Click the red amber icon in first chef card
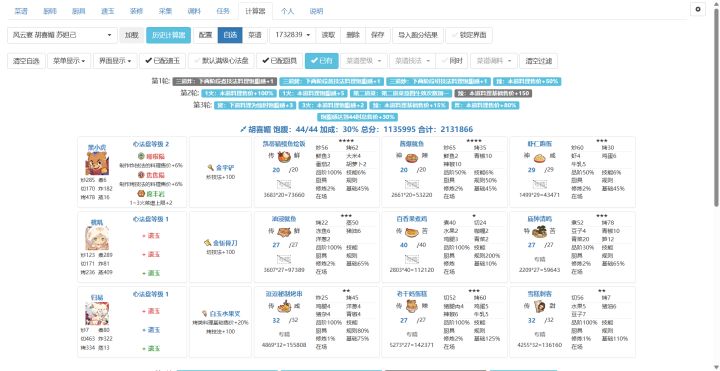The height and width of the screenshot is (371, 720). point(141,175)
